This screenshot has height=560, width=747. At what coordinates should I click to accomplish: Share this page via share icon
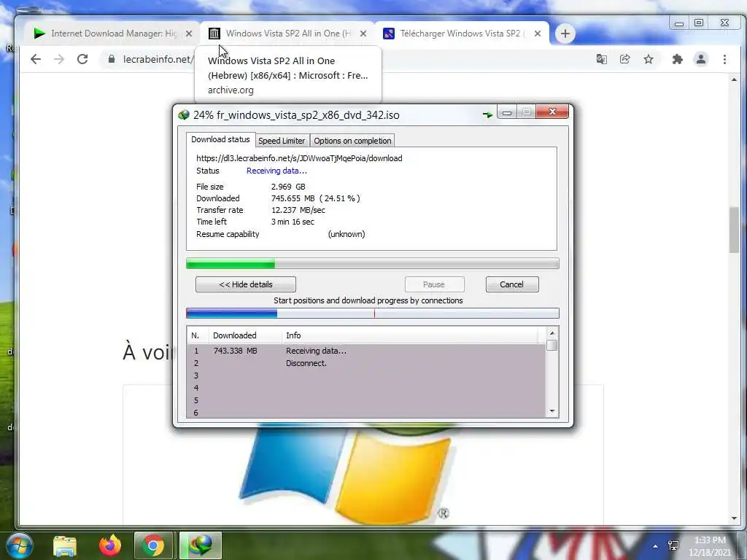pos(625,59)
